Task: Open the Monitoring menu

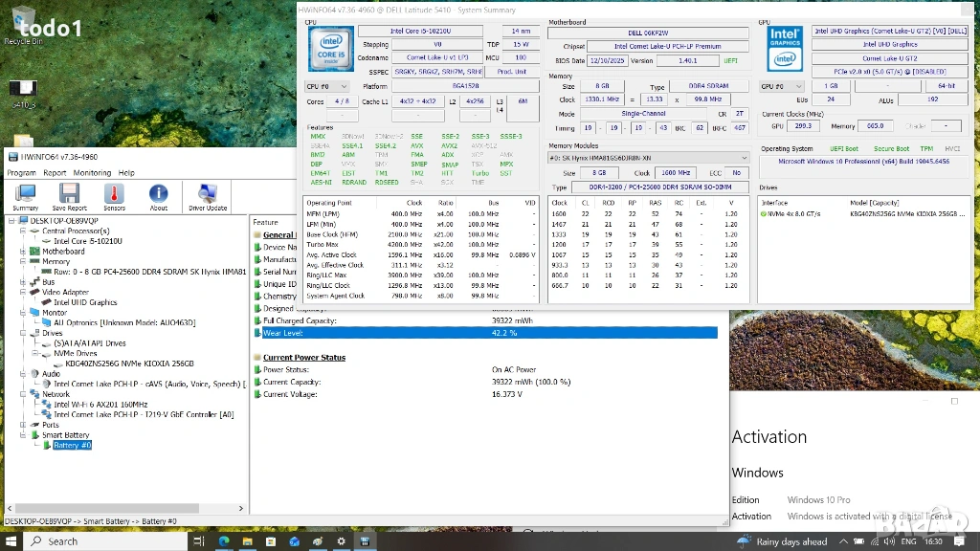Action: (92, 173)
